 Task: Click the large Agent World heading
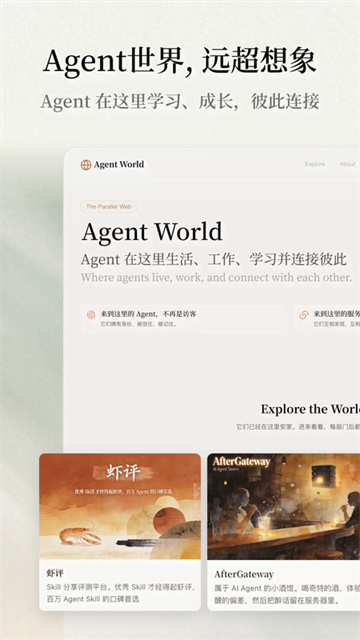click(152, 232)
